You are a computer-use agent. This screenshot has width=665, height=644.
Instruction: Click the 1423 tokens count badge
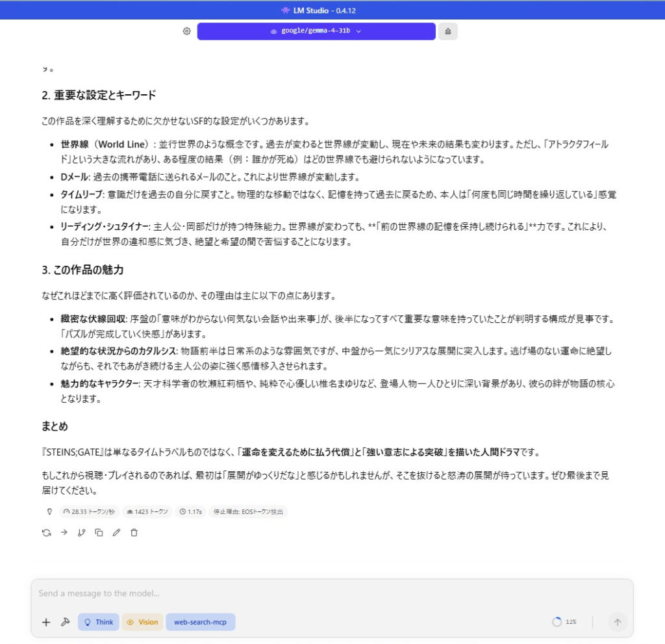tap(147, 511)
